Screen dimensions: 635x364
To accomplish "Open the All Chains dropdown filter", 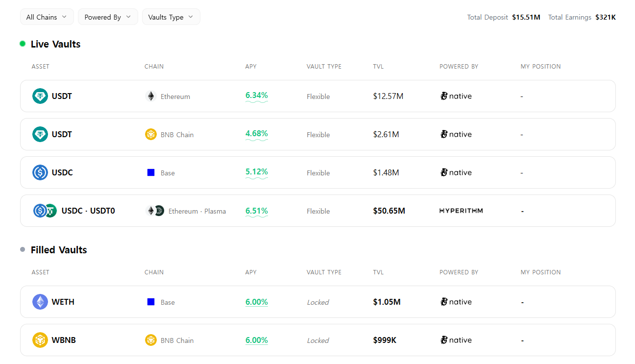I will coord(47,17).
